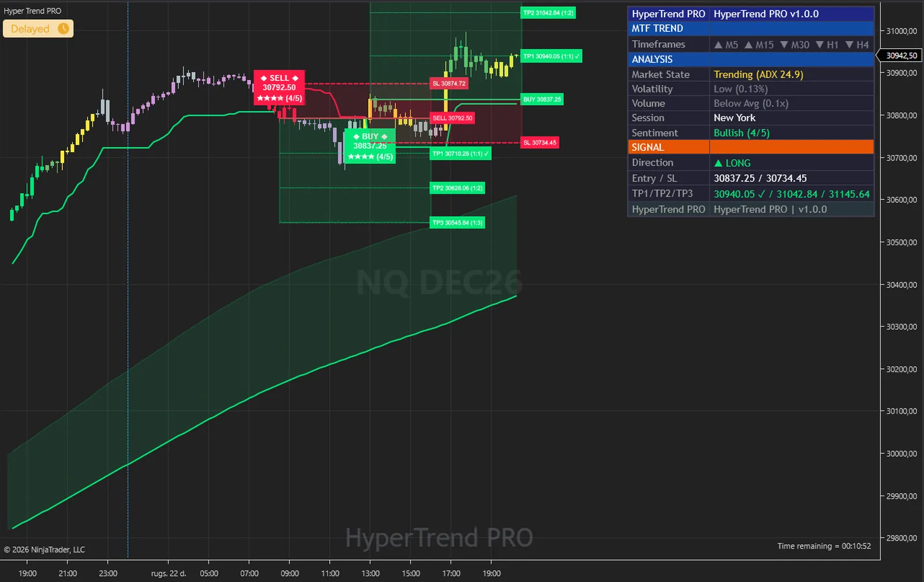Screen dimensions: 924x582
Task: Click the HyperTrend PRO v1.0.0 dashboard title
Action: click(x=766, y=14)
